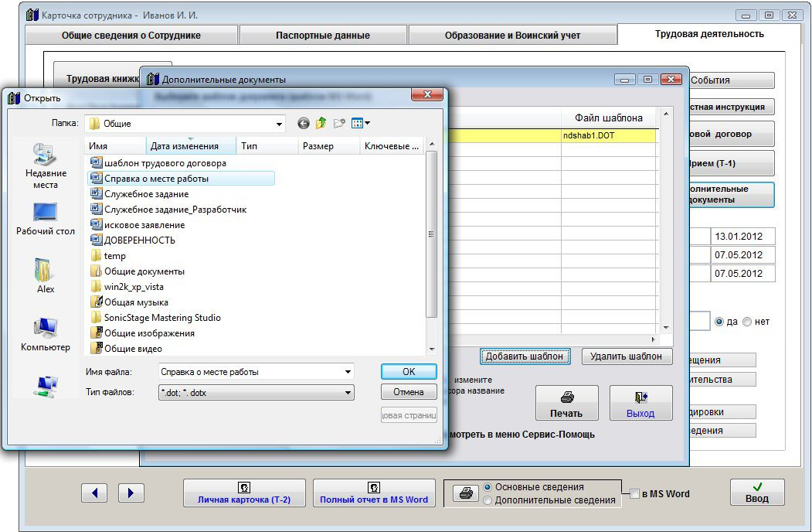Select the нет radio button
This screenshot has width=812, height=532.
tap(747, 322)
